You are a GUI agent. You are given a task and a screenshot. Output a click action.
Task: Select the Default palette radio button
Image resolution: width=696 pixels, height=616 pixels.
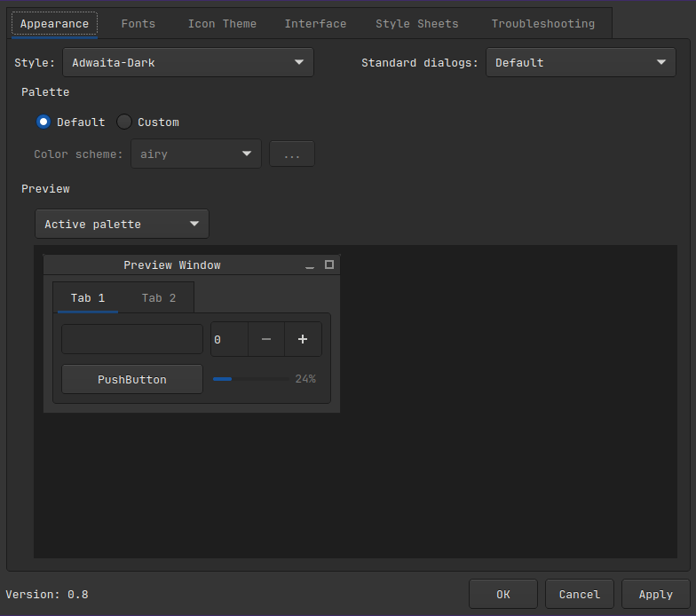click(x=43, y=122)
